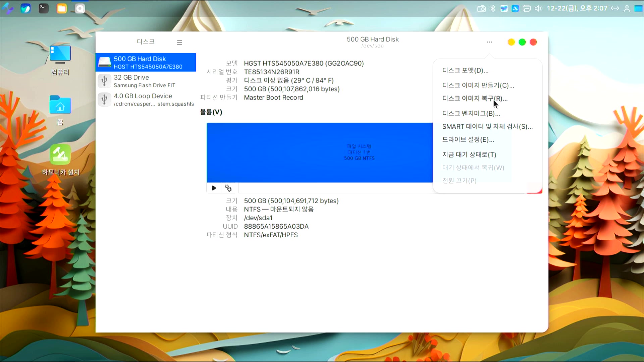Click the device path /dev/sda1
The height and width of the screenshot is (362, 644).
point(258,218)
